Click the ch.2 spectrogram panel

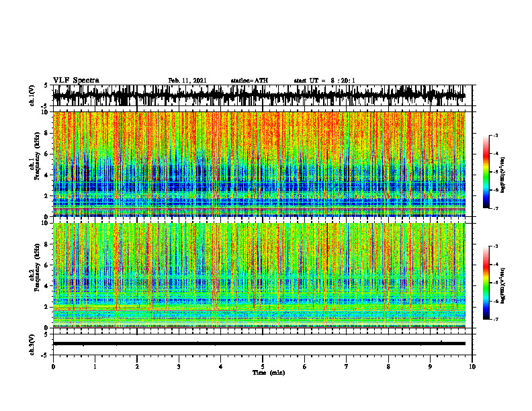[259, 275]
